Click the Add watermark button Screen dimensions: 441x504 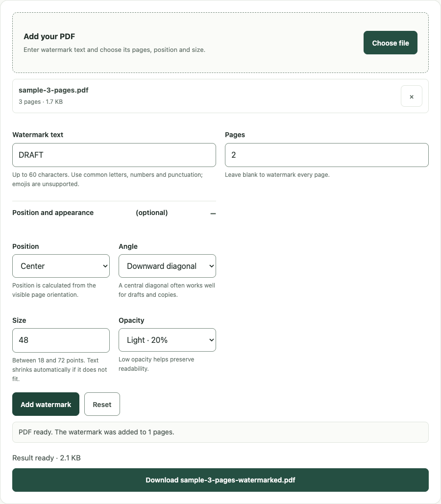pos(46,405)
